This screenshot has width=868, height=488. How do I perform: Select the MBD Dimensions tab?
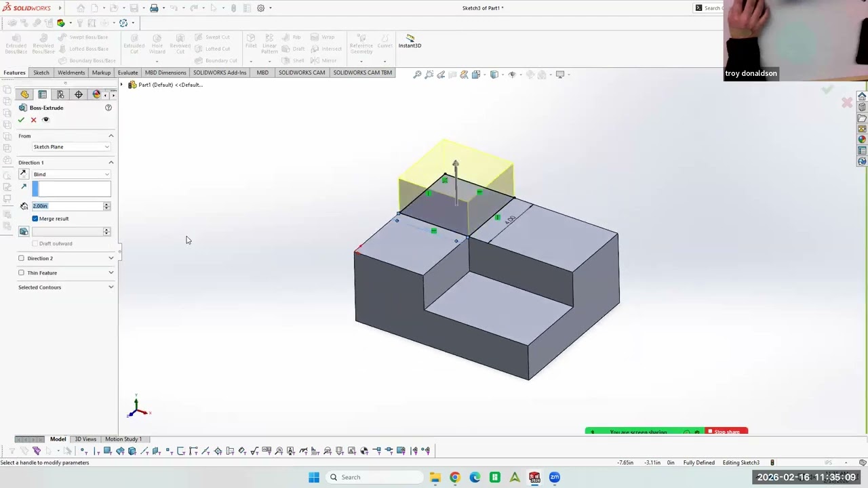[165, 73]
